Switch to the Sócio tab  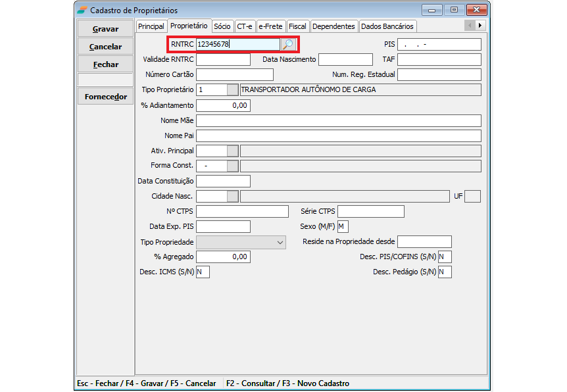[x=222, y=26]
